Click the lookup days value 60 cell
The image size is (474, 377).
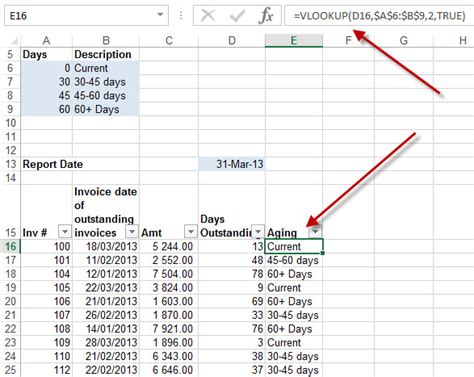click(x=46, y=109)
